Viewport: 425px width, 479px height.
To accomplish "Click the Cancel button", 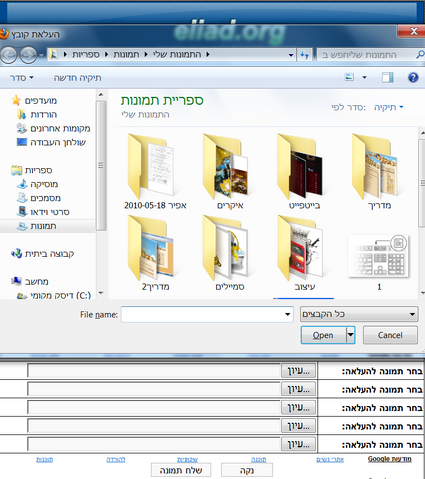I will tap(390, 335).
